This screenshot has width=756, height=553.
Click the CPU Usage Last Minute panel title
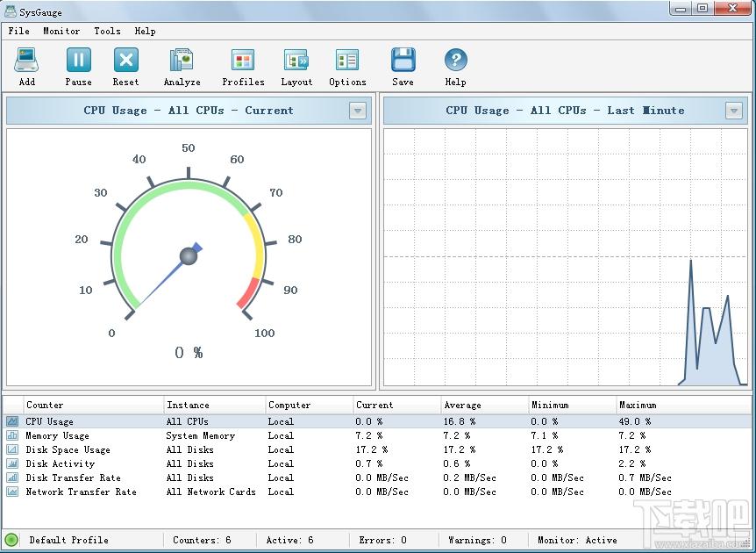[565, 111]
